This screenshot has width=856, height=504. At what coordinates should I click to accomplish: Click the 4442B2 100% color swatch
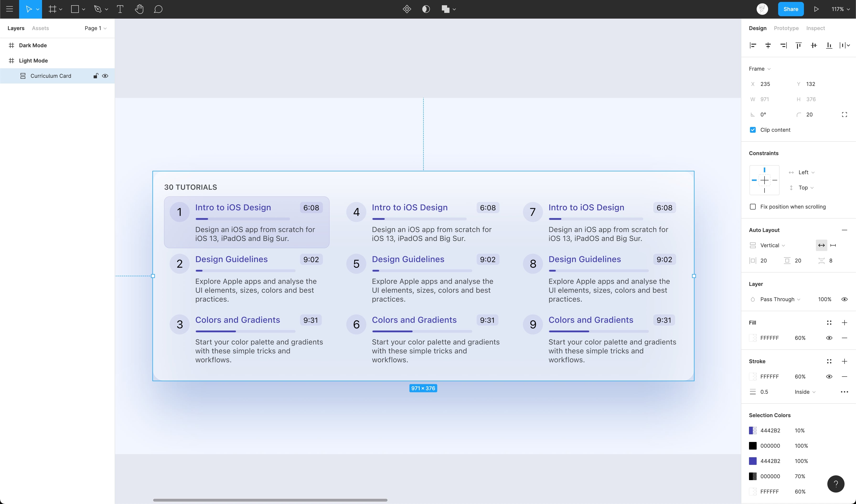tap(753, 461)
